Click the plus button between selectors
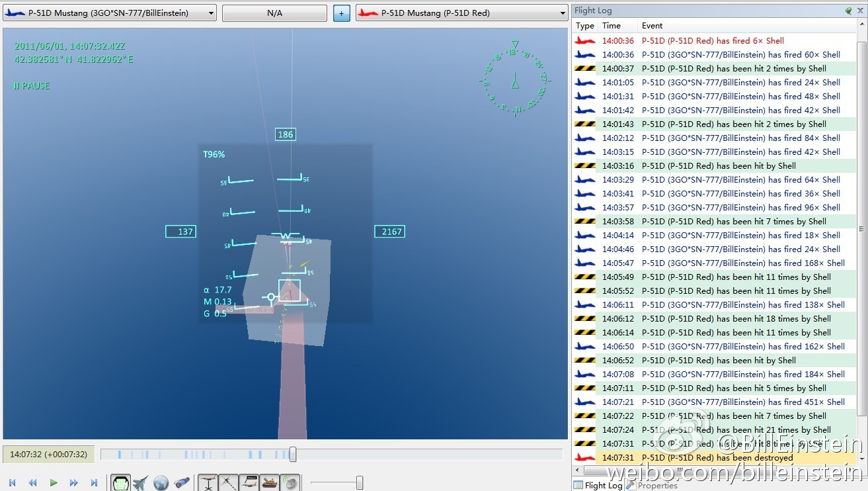Screen dimensions: 868x491 click(x=342, y=13)
